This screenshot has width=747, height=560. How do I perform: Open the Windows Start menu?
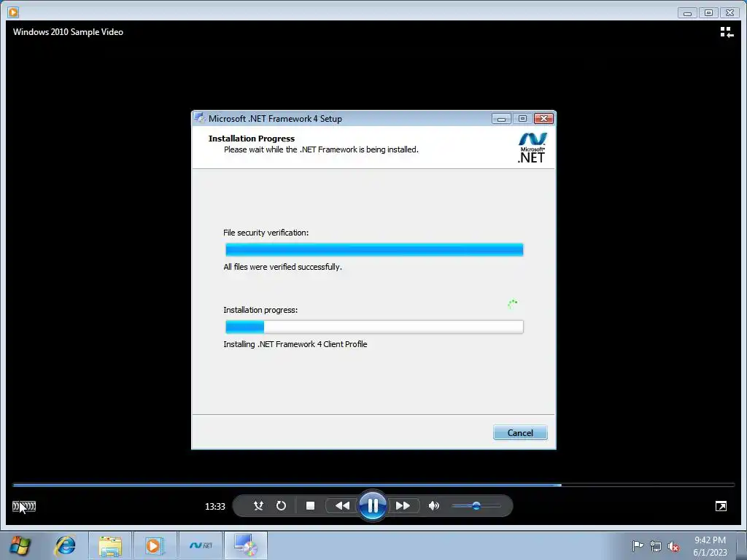tap(20, 545)
